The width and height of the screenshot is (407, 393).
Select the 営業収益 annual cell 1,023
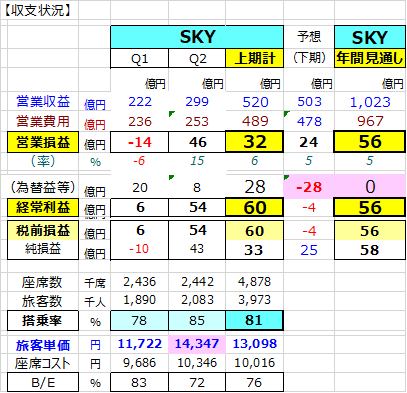point(370,102)
